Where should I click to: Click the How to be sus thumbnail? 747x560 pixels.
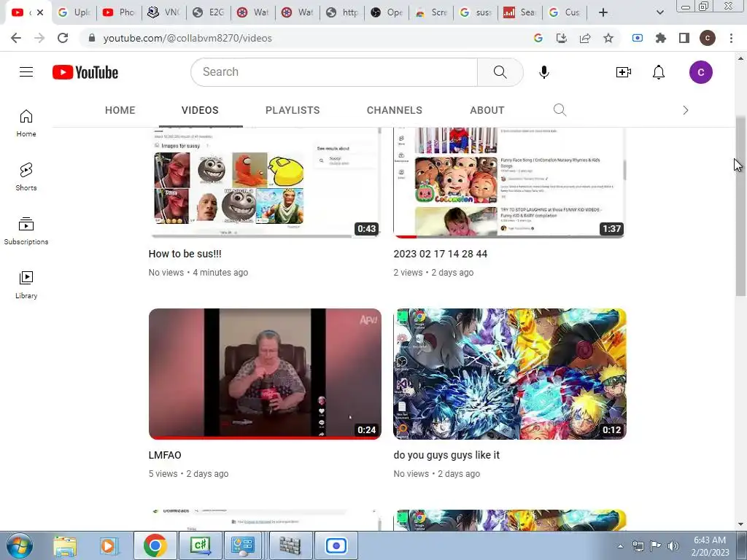265,182
